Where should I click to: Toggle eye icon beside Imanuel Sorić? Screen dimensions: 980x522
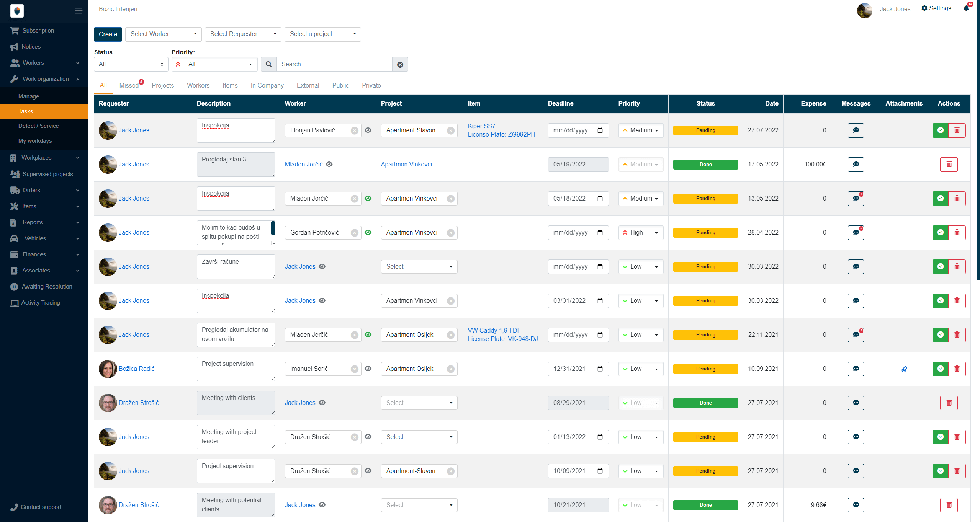[368, 369]
